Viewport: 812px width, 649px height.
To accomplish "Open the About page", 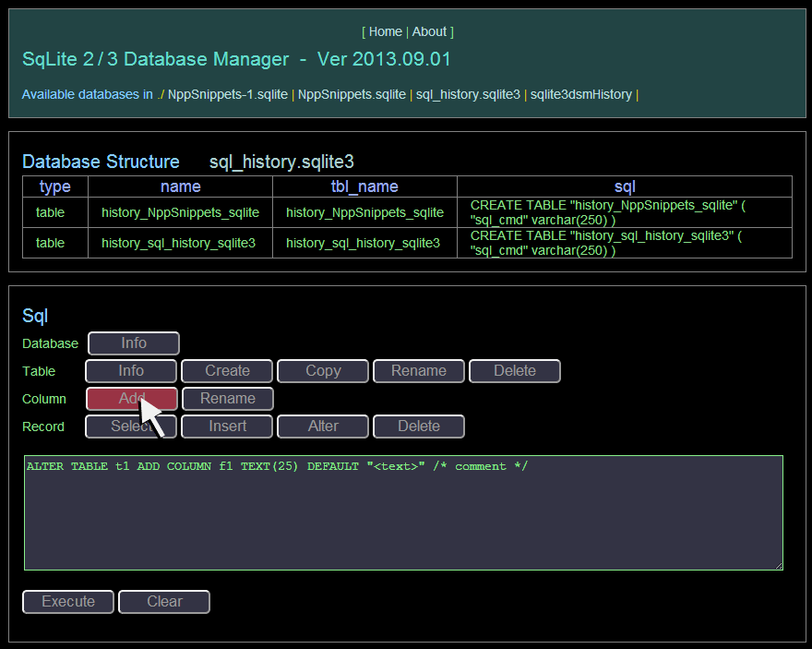I will coord(429,31).
